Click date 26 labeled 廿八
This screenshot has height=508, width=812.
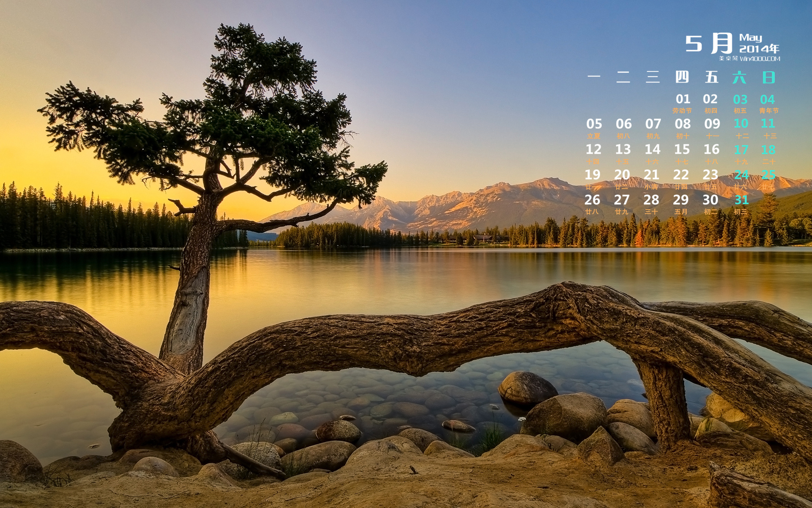pyautogui.click(x=592, y=204)
